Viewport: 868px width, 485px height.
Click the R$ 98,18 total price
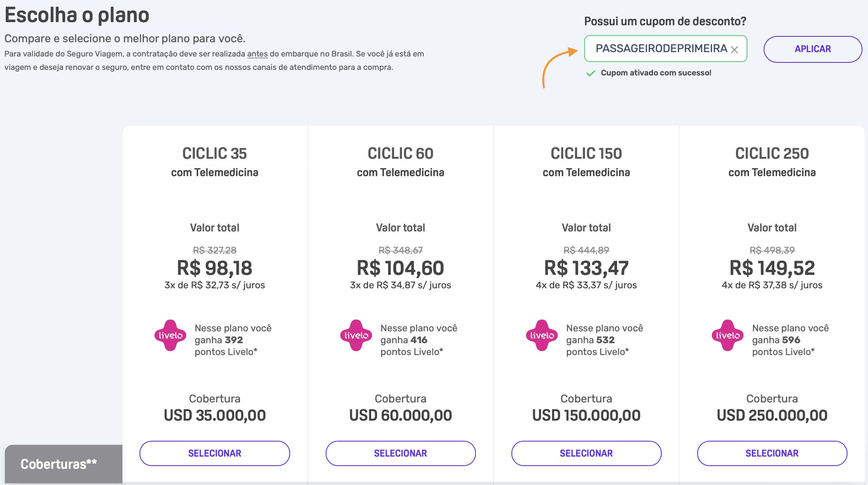point(215,268)
